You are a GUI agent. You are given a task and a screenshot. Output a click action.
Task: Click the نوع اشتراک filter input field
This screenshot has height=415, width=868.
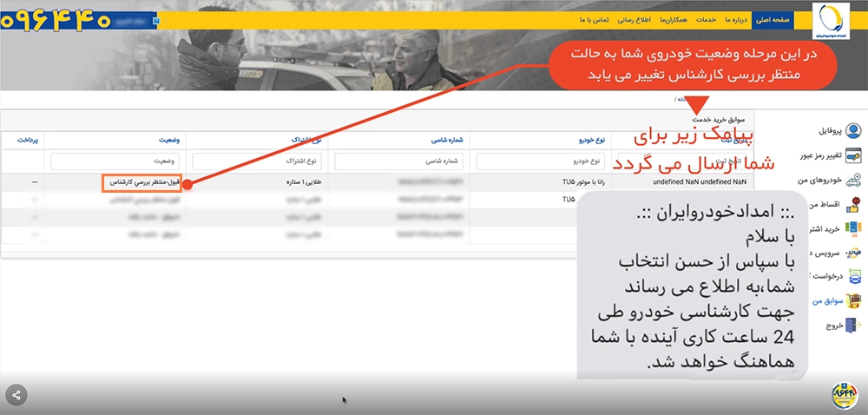point(257,161)
